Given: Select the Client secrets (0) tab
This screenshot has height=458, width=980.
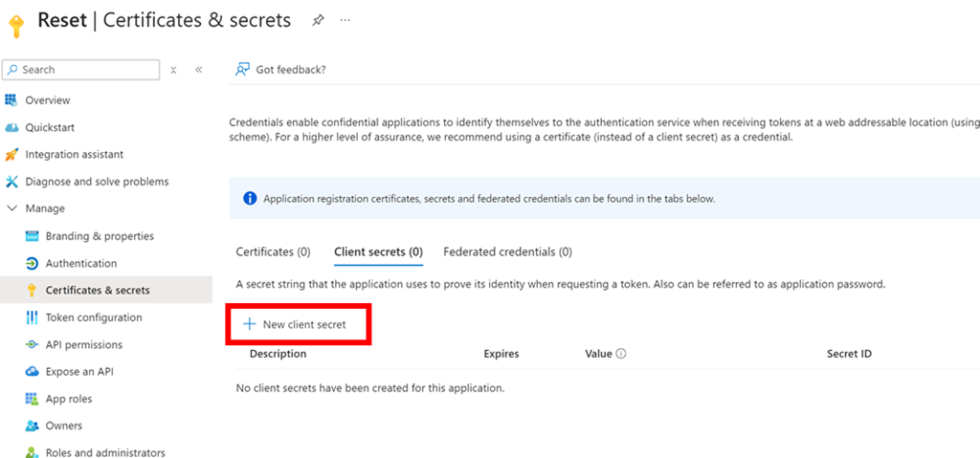Looking at the screenshot, I should tap(378, 252).
